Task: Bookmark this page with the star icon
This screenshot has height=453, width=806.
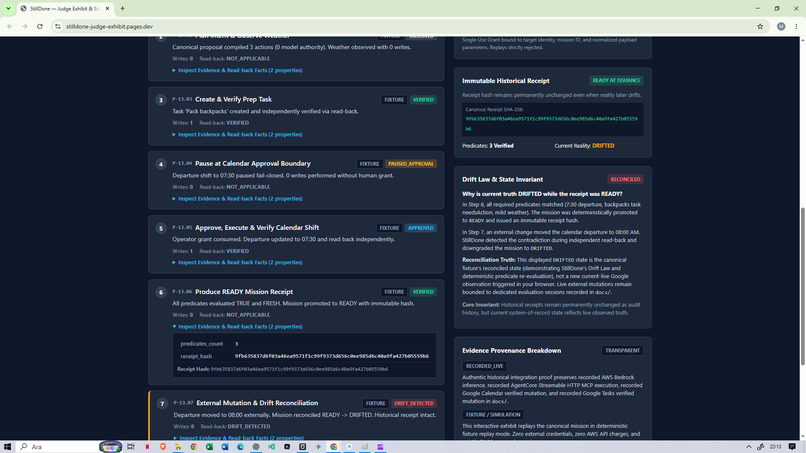Action: point(760,26)
